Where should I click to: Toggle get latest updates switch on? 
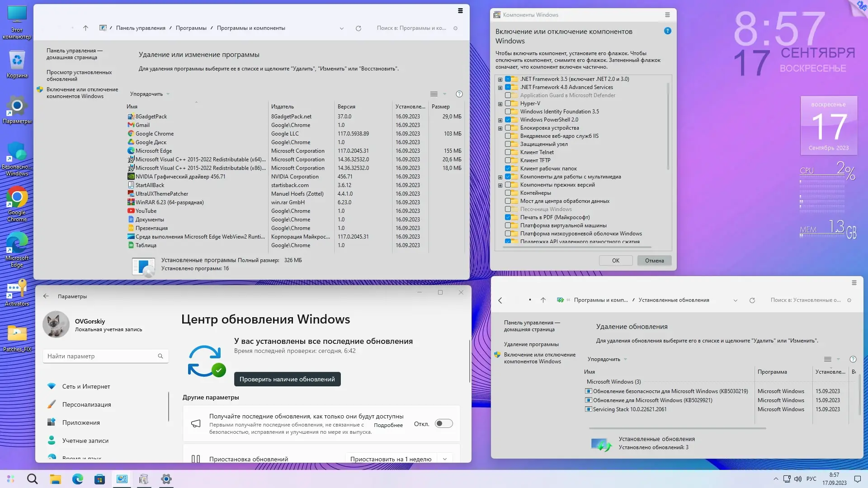pos(443,424)
